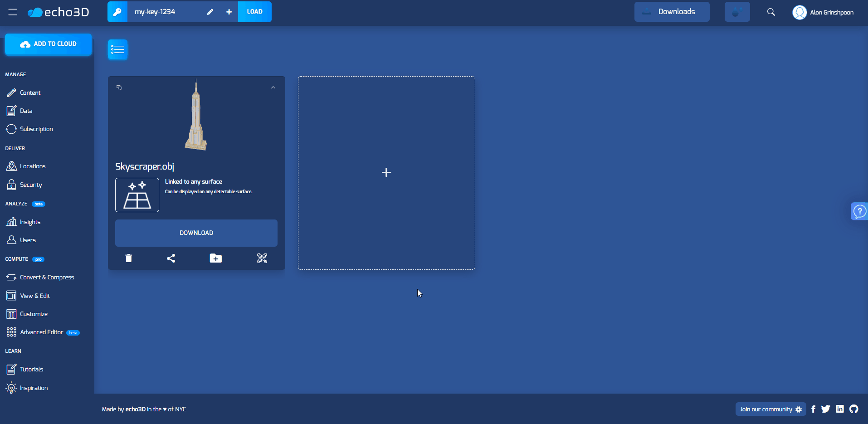868x424 pixels.
Task: Open the help question mark widget
Action: click(859, 211)
